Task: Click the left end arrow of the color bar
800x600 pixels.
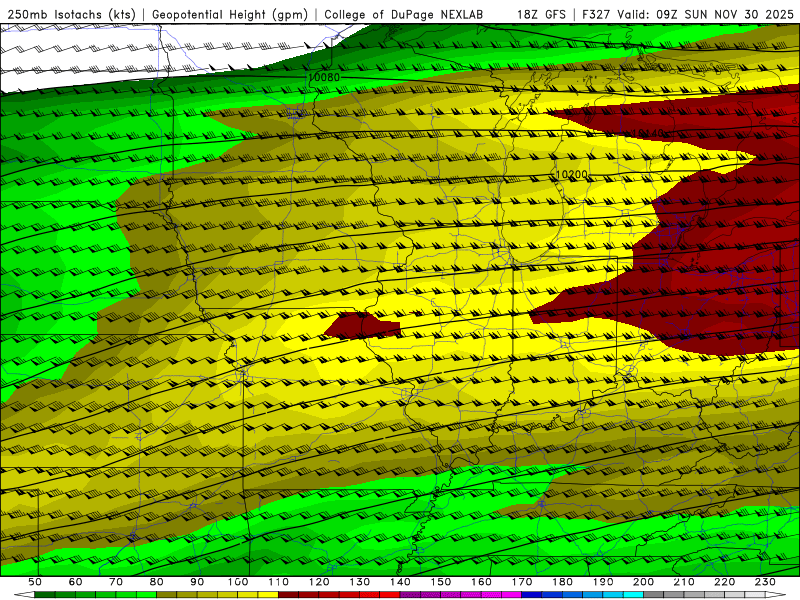Action: tap(24, 595)
